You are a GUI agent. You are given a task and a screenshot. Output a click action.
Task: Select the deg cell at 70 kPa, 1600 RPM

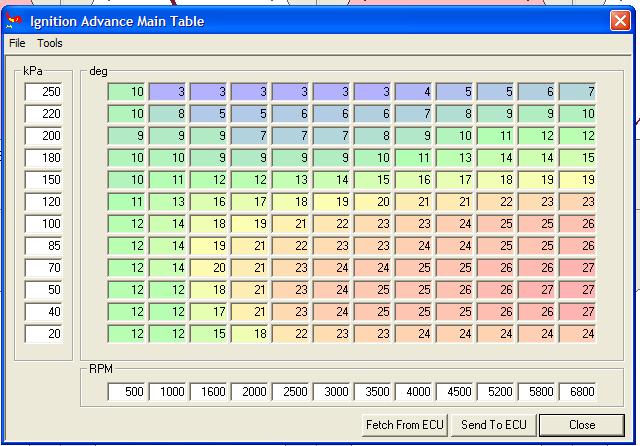(208, 268)
